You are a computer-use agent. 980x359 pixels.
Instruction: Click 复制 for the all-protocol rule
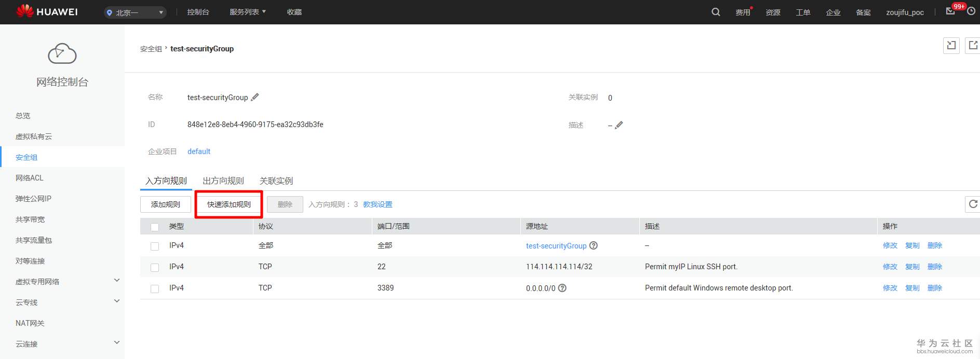pyautogui.click(x=912, y=245)
